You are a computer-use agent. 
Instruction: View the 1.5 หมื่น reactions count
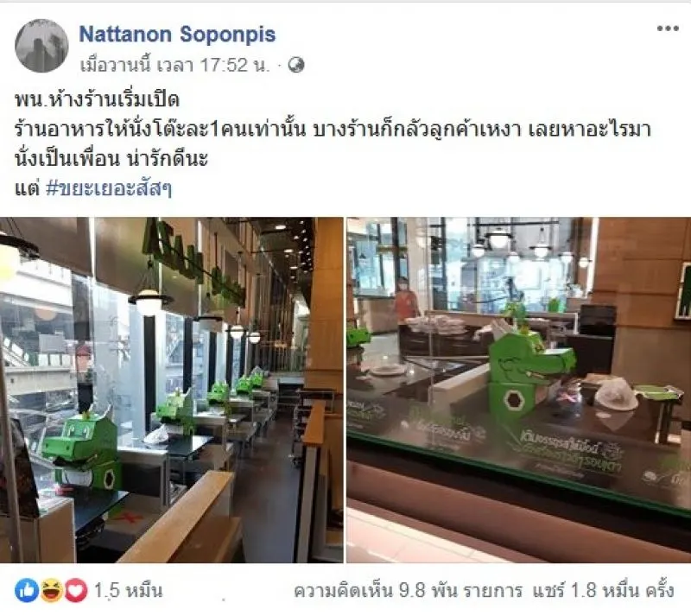coord(128,590)
